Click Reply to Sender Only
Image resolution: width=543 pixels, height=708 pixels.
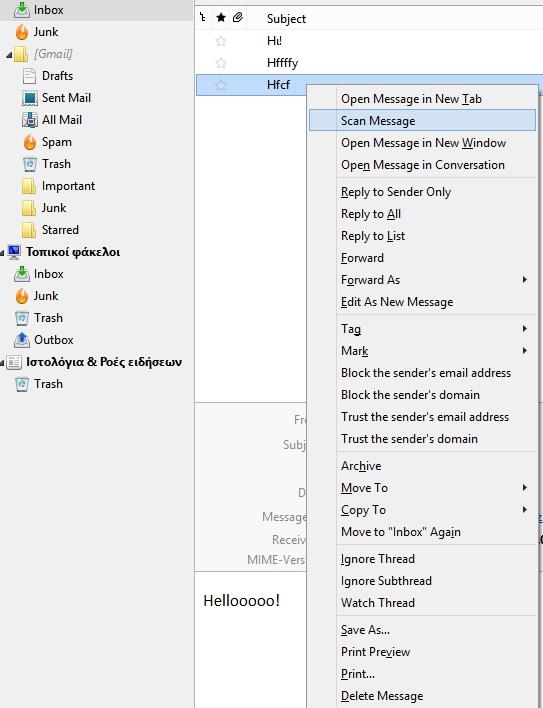396,192
